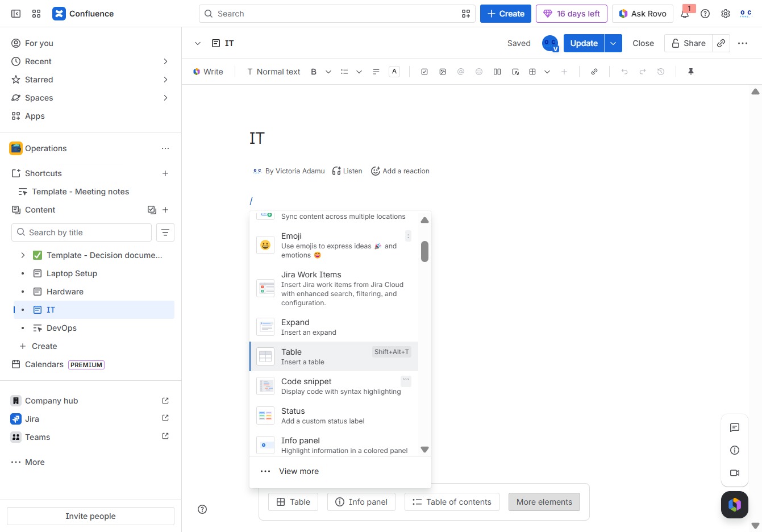Insert a mention with the @ icon
Screen dimensions: 762x532
461,72
